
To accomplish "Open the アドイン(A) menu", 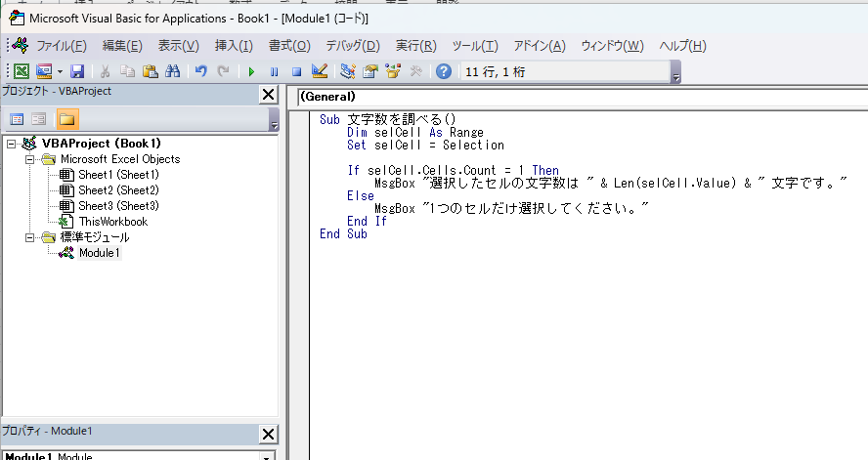I will point(540,46).
